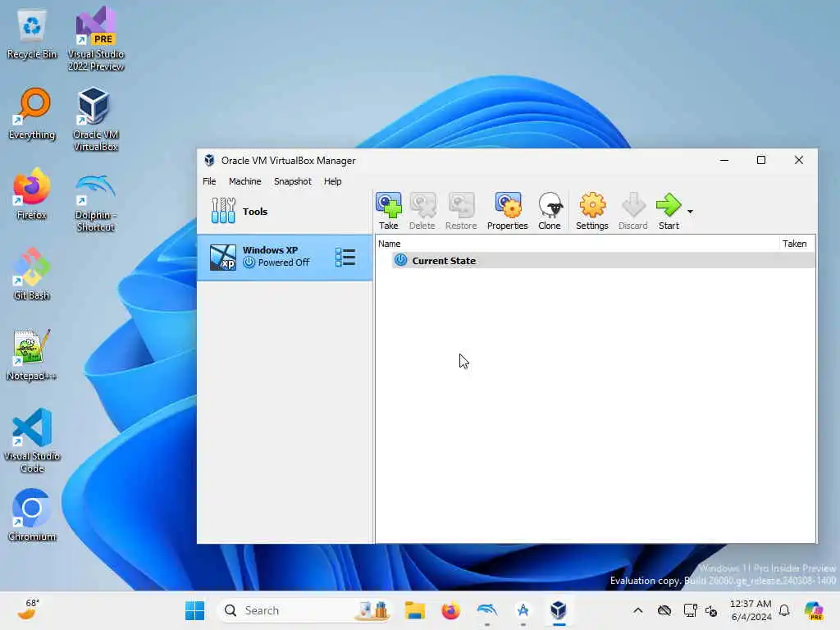
Task: Select Oracle VM VirtualBox desktop shortcut
Action: pos(96,119)
